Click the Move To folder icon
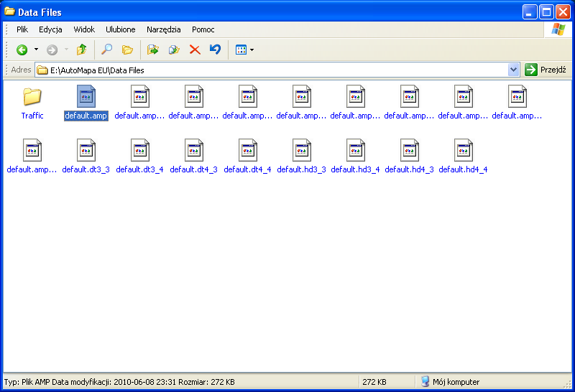 [152, 50]
